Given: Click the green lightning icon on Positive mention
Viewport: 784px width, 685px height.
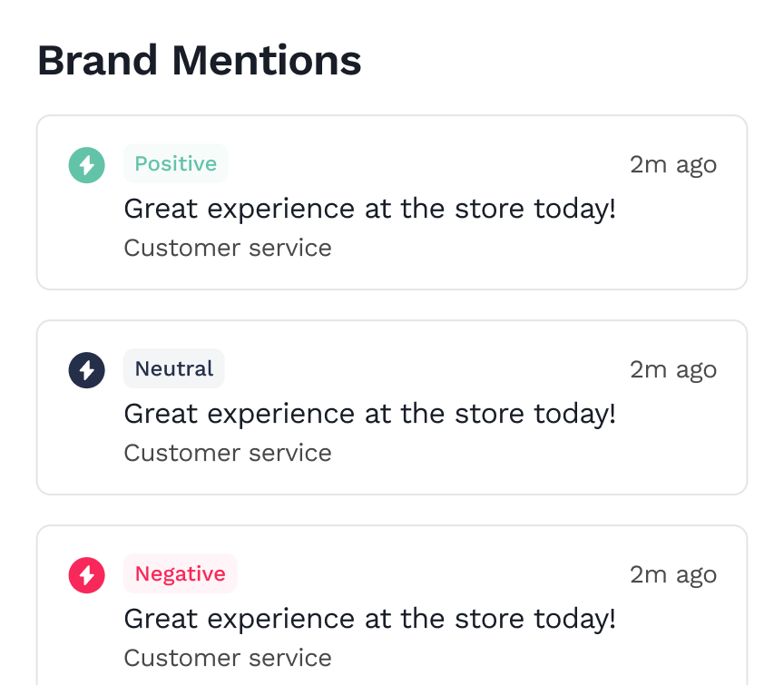Looking at the screenshot, I should pyautogui.click(x=87, y=164).
